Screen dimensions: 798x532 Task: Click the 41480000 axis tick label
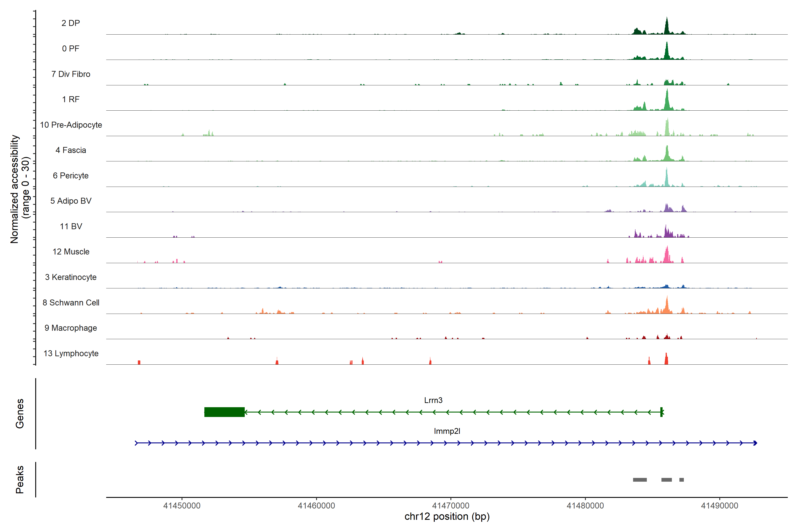pyautogui.click(x=585, y=506)
